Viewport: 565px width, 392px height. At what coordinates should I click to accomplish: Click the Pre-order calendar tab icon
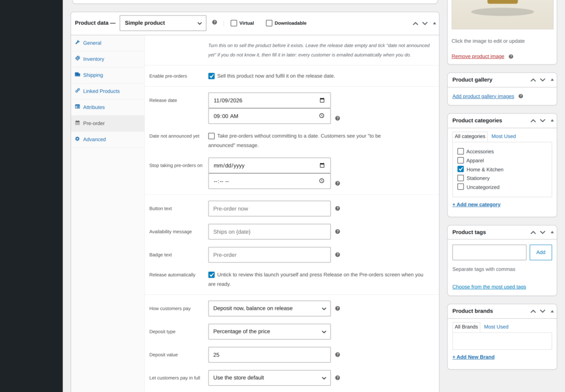pyautogui.click(x=77, y=123)
